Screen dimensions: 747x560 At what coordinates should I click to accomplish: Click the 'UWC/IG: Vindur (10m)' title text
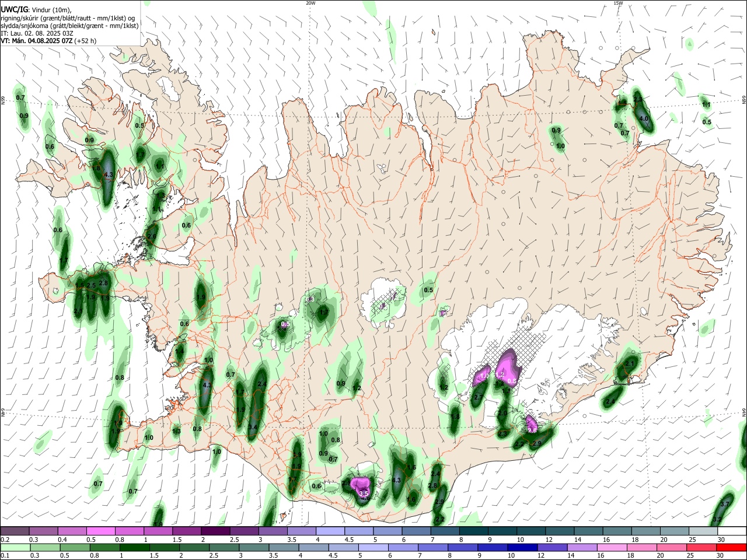[x=36, y=9]
